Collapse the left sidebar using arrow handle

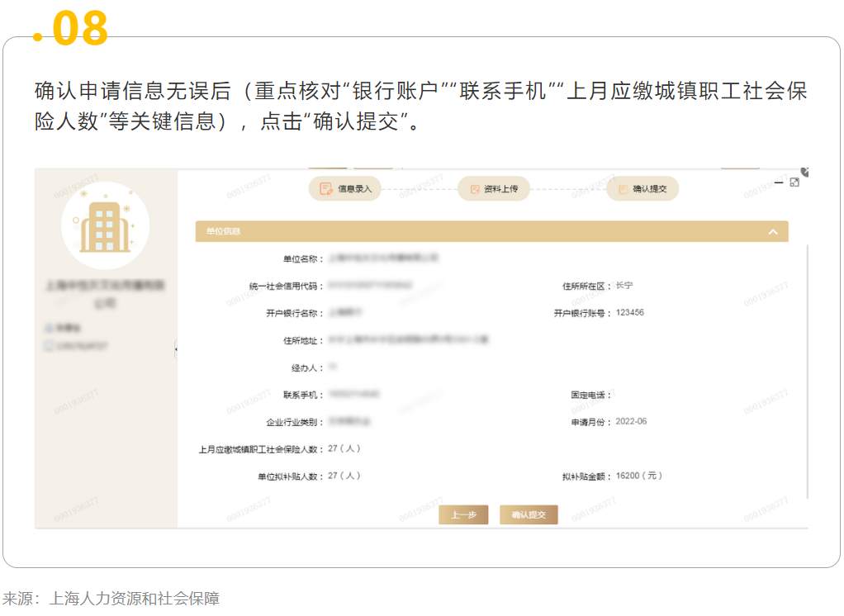click(176, 351)
